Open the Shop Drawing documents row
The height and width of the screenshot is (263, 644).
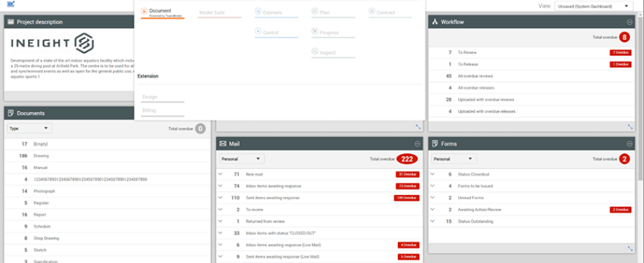[x=107, y=238]
